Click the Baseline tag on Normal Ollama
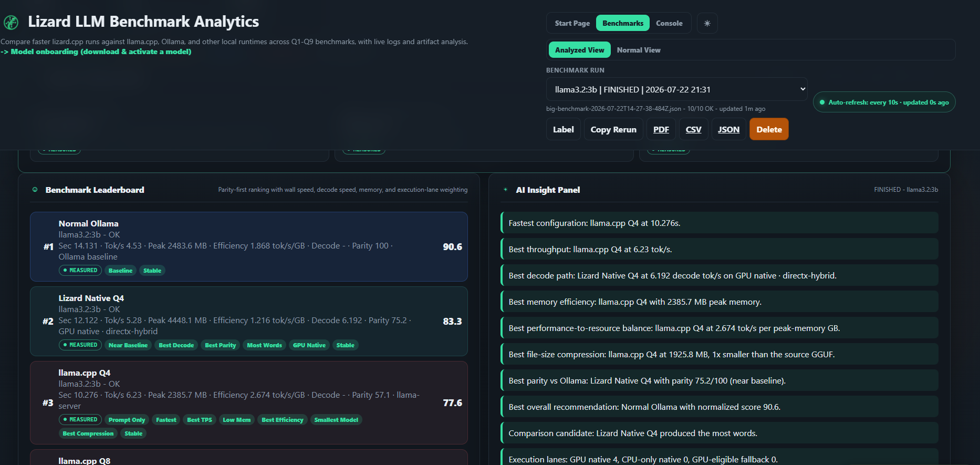Screen dimensions: 980x465 (120, 271)
